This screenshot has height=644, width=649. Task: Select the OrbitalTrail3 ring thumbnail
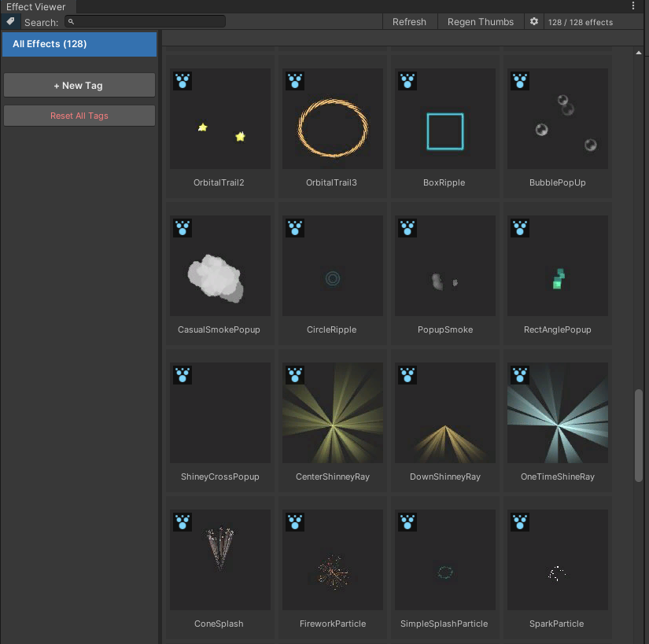click(333, 119)
